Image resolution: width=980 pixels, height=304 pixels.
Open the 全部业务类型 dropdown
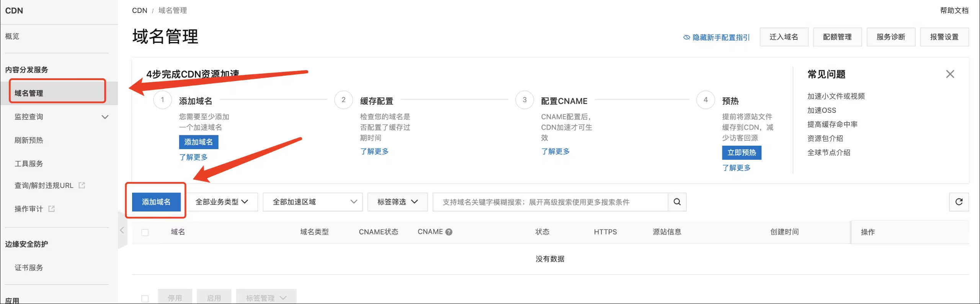coord(222,202)
